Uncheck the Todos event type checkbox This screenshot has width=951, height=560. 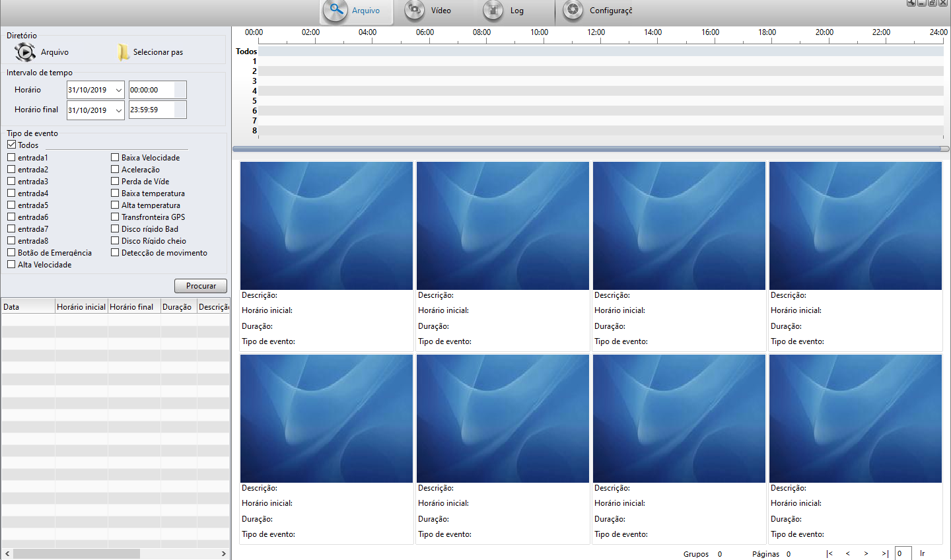[x=11, y=145]
